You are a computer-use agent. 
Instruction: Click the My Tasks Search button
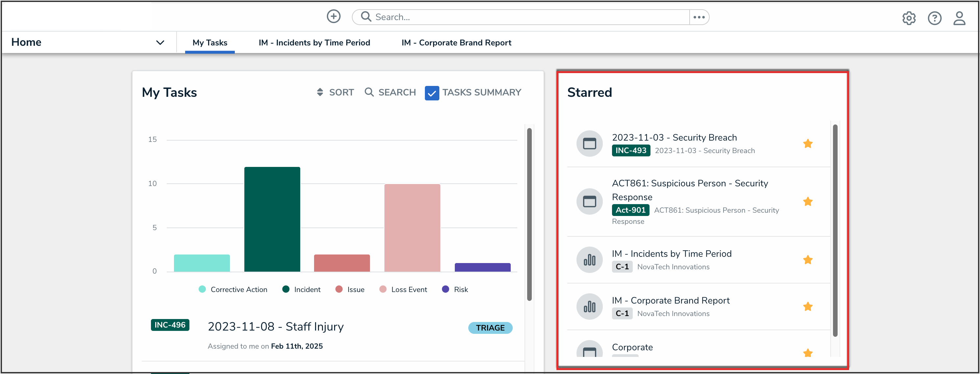390,92
